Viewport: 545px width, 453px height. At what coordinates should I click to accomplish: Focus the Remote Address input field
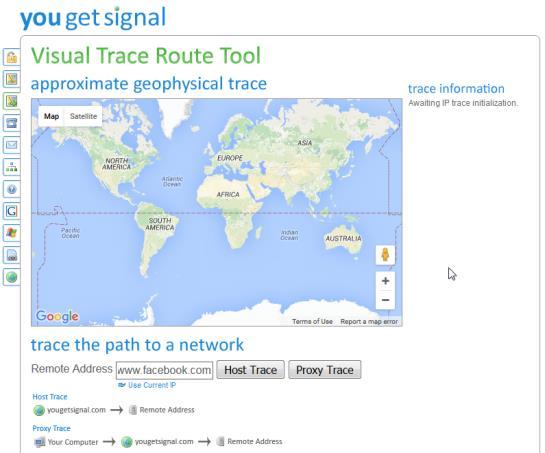click(x=164, y=370)
